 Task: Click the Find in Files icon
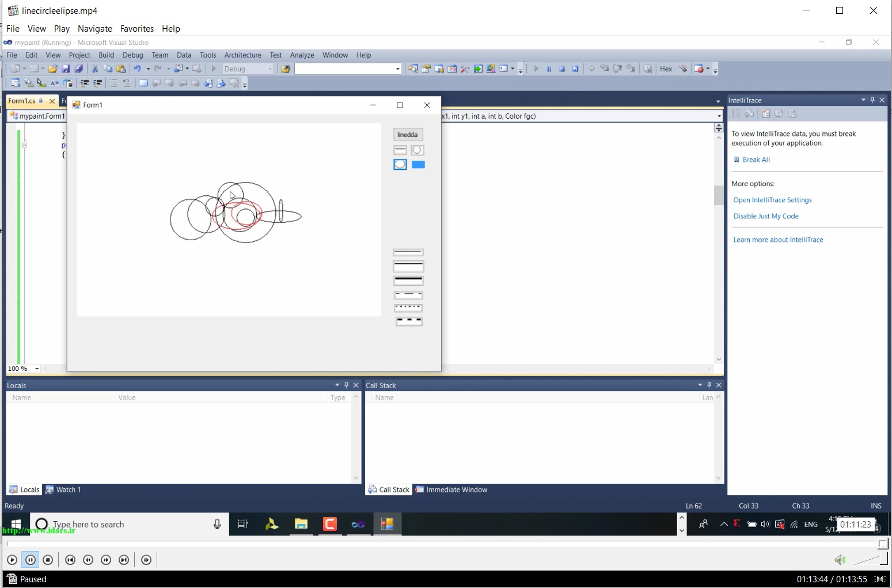(x=285, y=69)
